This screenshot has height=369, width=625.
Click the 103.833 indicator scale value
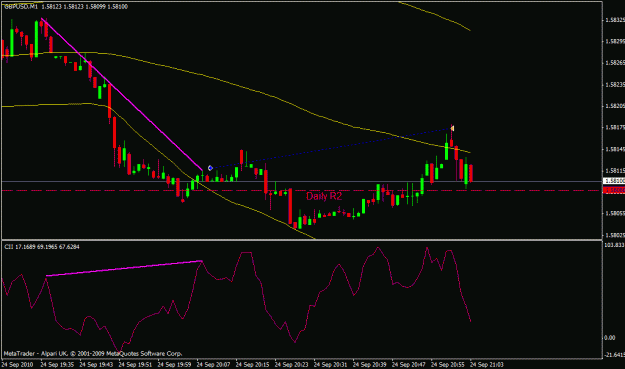(x=614, y=245)
